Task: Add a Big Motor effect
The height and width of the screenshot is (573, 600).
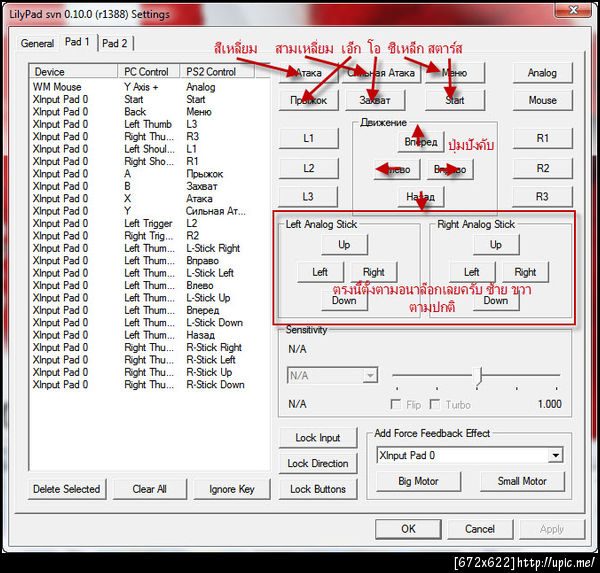Action: point(418,481)
